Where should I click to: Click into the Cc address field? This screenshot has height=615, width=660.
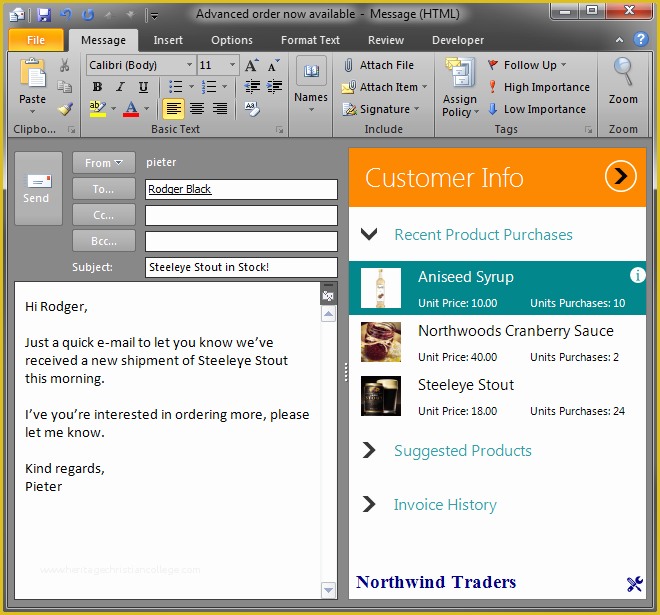click(241, 215)
